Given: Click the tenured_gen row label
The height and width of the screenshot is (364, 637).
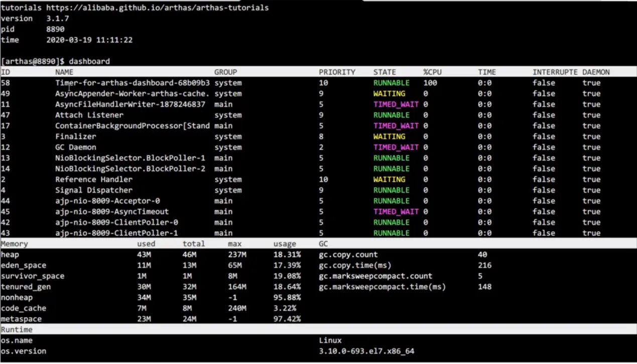Looking at the screenshot, I should pos(26,287).
